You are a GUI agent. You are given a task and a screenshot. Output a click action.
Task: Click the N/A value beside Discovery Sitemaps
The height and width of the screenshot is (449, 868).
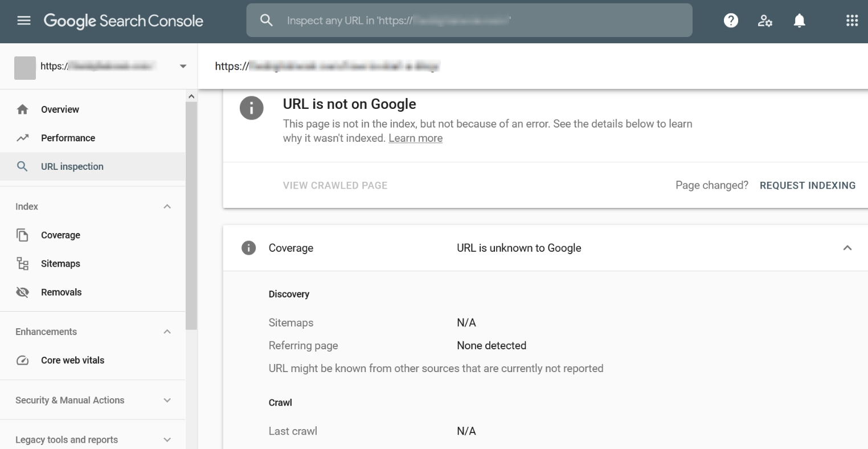pos(466,323)
